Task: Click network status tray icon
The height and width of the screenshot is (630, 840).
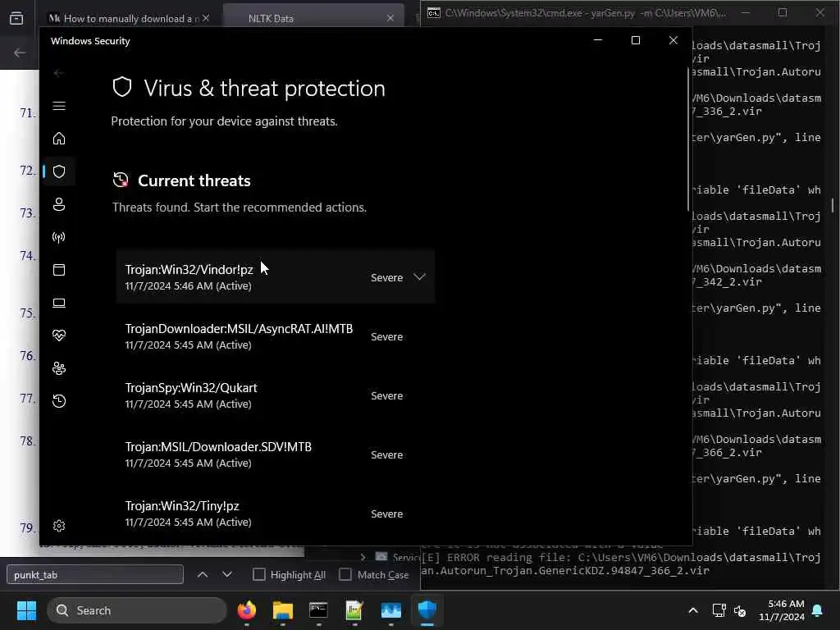Action: pos(719,610)
